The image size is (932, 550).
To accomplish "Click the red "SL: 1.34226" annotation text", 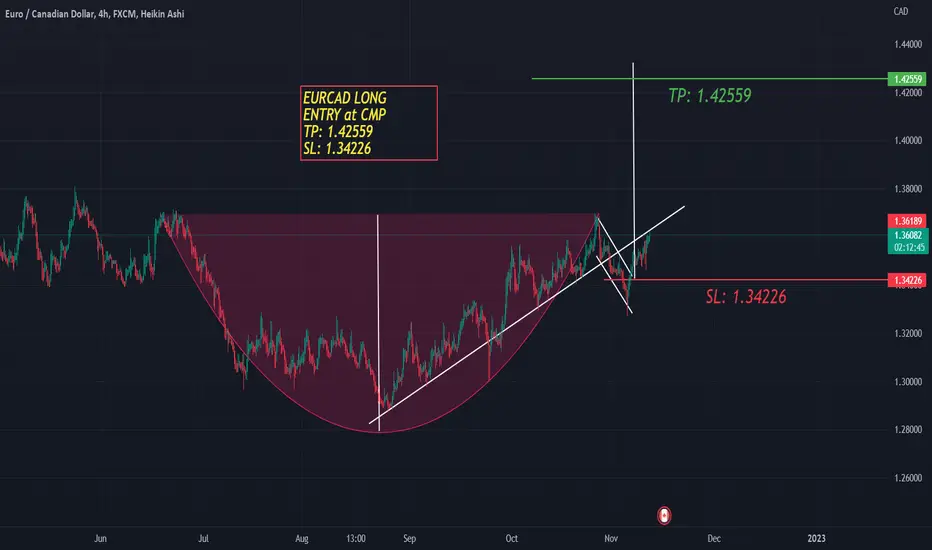I will pyautogui.click(x=746, y=297).
